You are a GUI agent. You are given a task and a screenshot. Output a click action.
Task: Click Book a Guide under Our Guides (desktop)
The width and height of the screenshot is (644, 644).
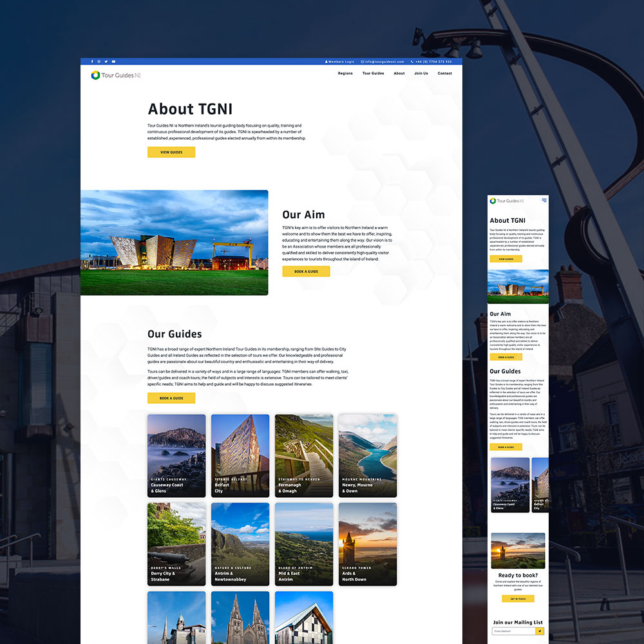tap(171, 398)
